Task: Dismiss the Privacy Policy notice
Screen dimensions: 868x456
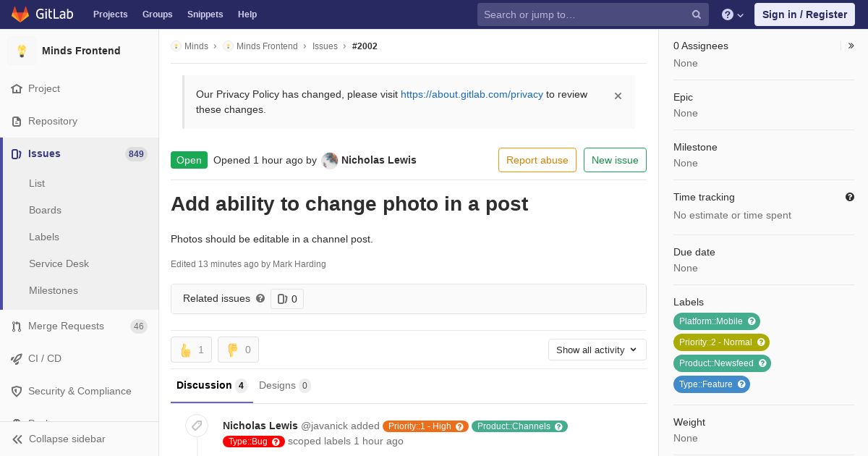Action: coord(618,96)
